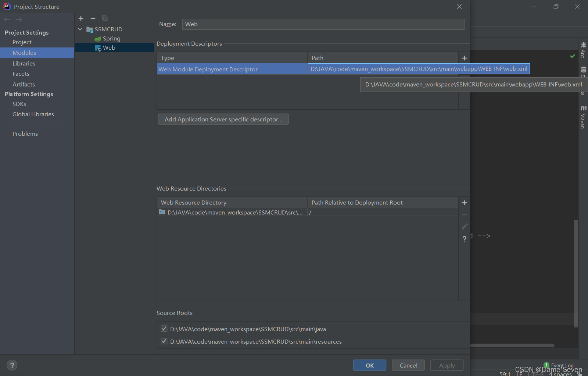Click the Web Resource Directory column header

pos(232,203)
